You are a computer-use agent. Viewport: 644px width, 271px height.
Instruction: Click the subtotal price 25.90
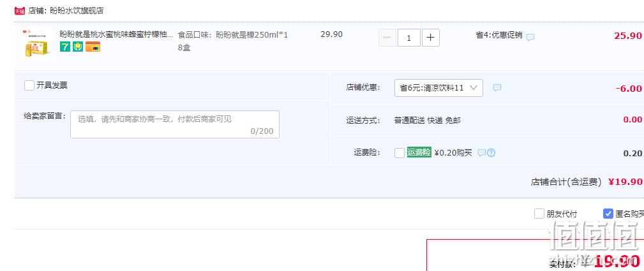pos(628,36)
